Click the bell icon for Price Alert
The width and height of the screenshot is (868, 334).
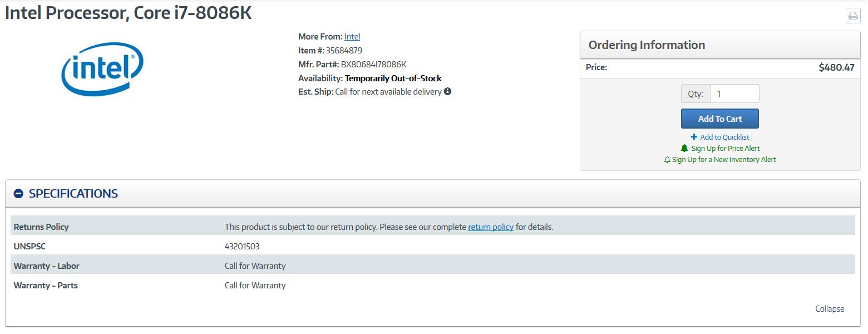point(684,148)
